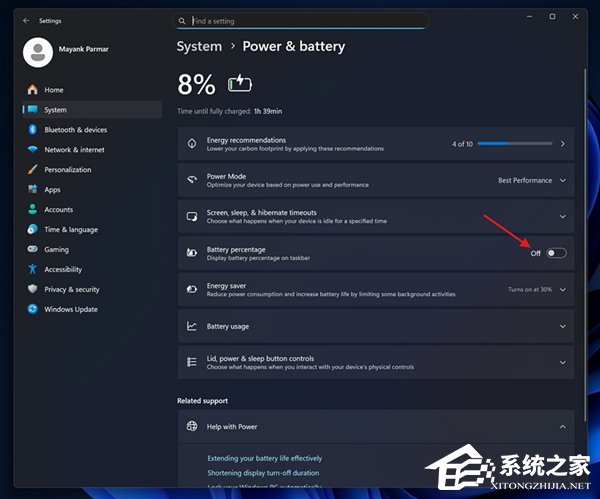This screenshot has height=499, width=600.
Task: Click the Apps icon in sidebar
Action: [x=33, y=189]
